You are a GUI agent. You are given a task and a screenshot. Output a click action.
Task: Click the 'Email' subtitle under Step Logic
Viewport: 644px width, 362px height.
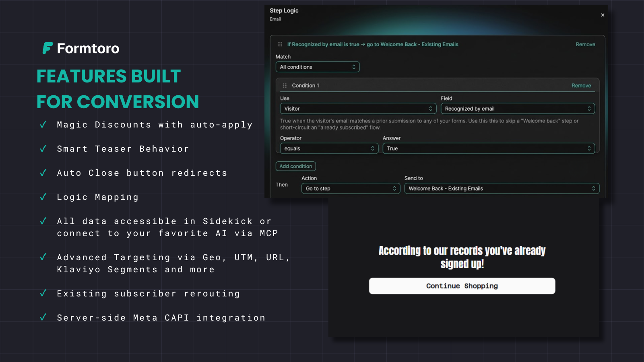click(x=275, y=19)
